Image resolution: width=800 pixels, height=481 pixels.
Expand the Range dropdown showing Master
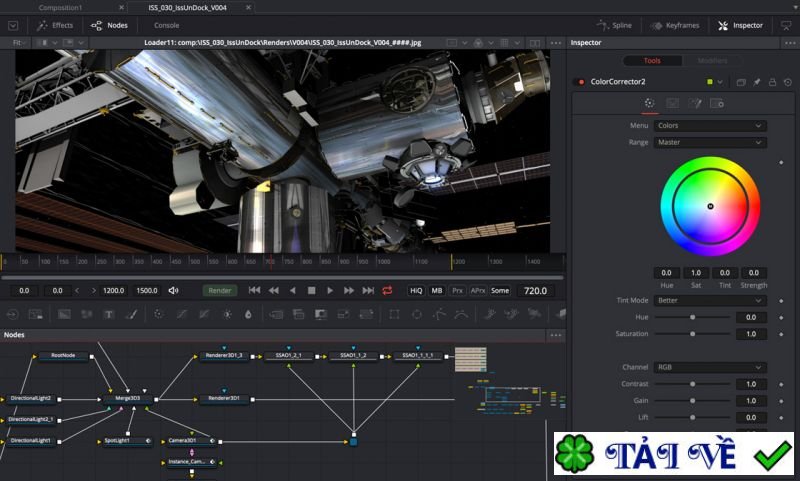710,142
